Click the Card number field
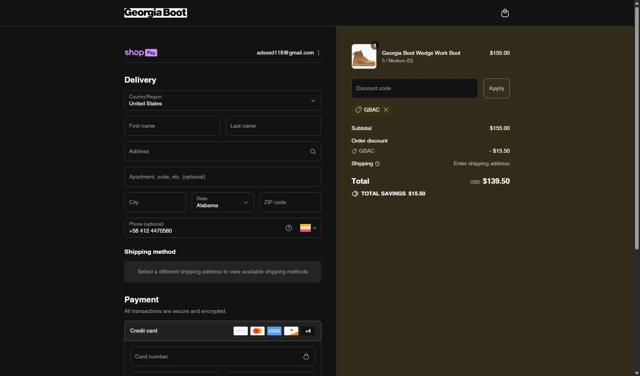This screenshot has height=376, width=640. click(223, 356)
